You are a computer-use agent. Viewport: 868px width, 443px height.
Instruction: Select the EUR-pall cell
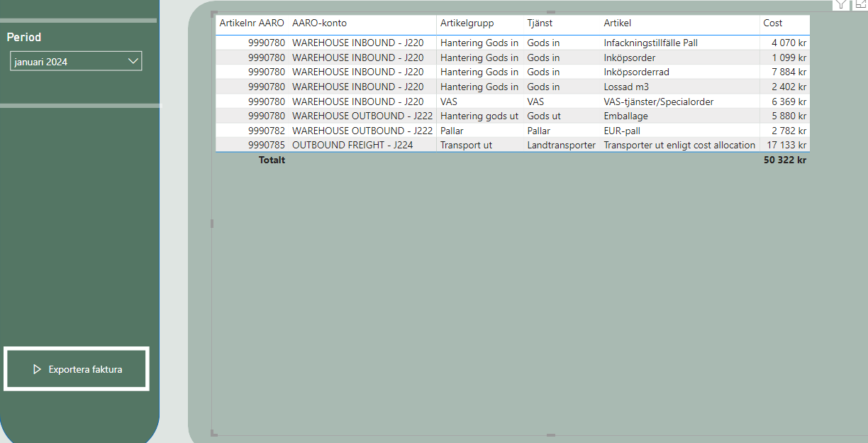click(622, 131)
